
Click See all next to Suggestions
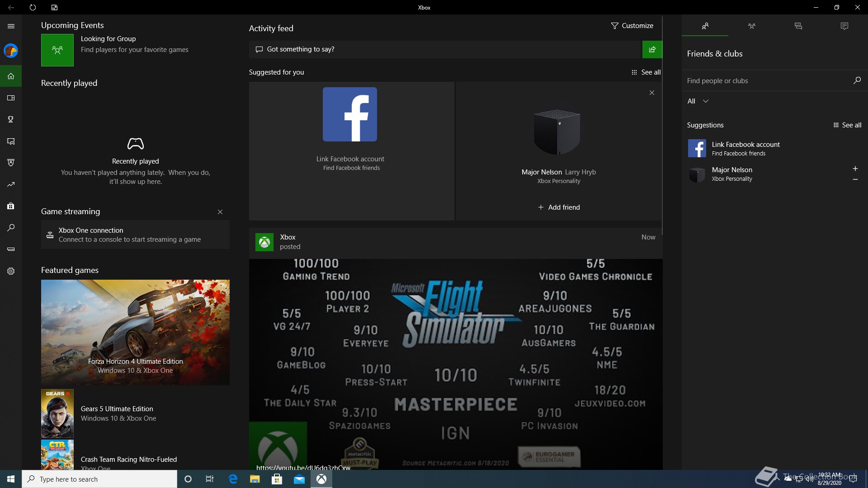(x=847, y=125)
